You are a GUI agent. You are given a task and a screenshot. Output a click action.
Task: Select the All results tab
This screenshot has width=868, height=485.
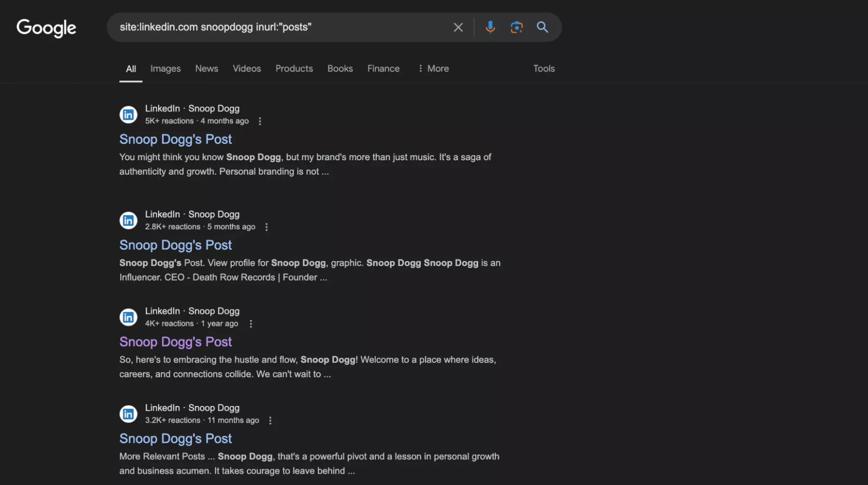[131, 69]
